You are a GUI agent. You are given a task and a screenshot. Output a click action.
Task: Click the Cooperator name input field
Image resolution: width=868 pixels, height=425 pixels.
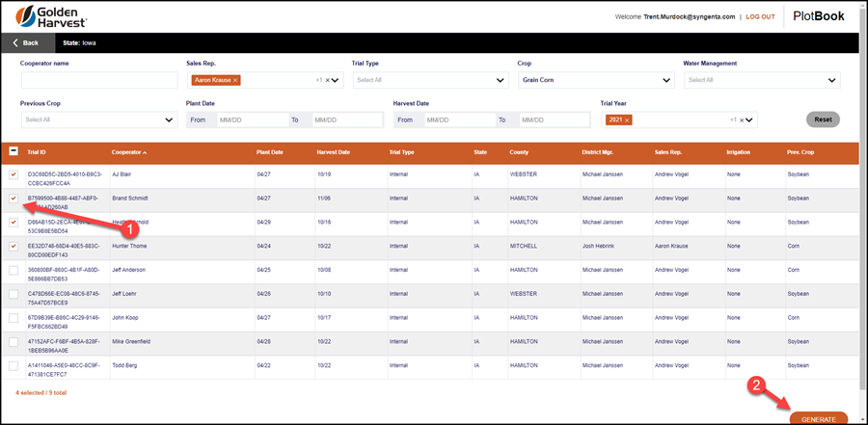pos(99,80)
